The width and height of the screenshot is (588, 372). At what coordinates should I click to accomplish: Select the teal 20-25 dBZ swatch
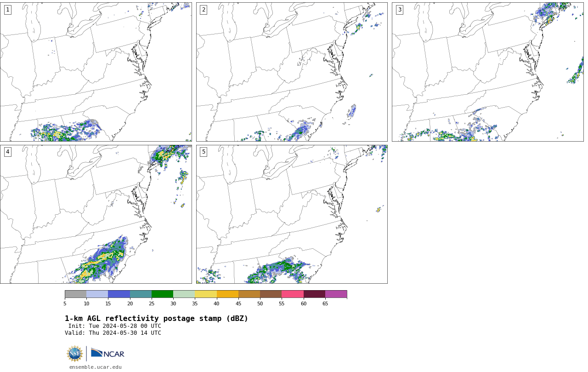point(141,294)
